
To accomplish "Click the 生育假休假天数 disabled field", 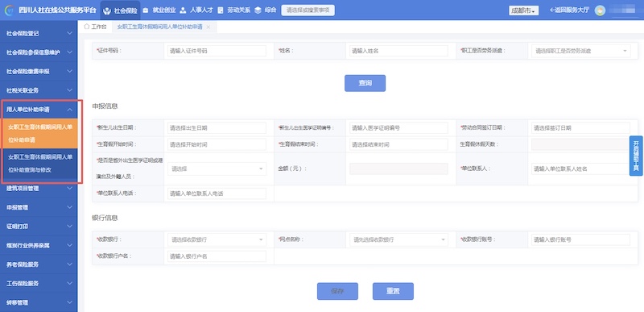I will coord(580,144).
